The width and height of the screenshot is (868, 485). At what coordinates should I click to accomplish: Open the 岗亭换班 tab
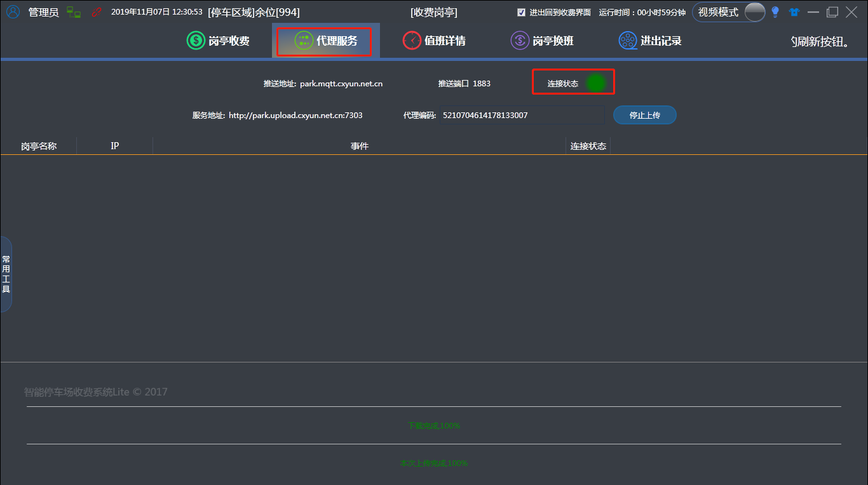pos(542,41)
